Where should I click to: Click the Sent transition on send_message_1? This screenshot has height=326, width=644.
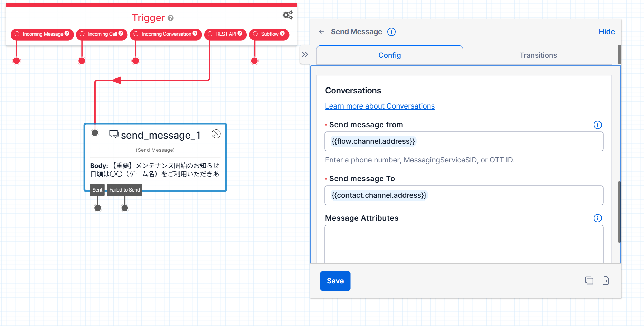[x=97, y=189]
